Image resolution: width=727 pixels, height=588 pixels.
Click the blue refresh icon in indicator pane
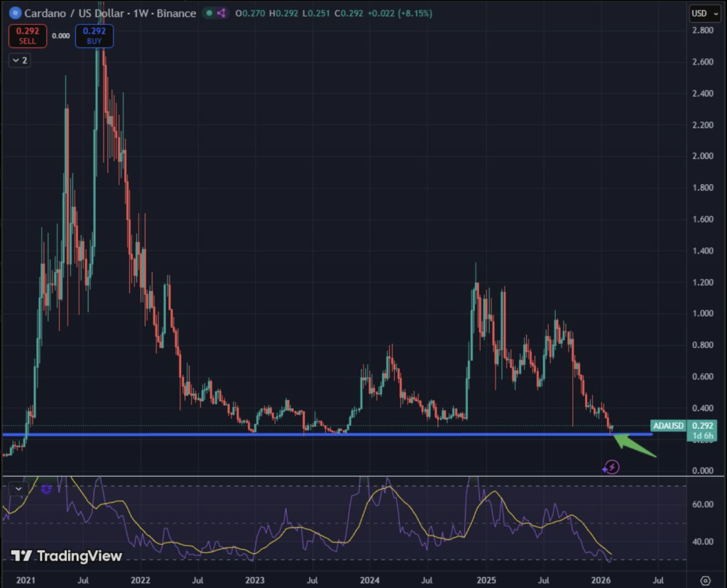click(45, 489)
